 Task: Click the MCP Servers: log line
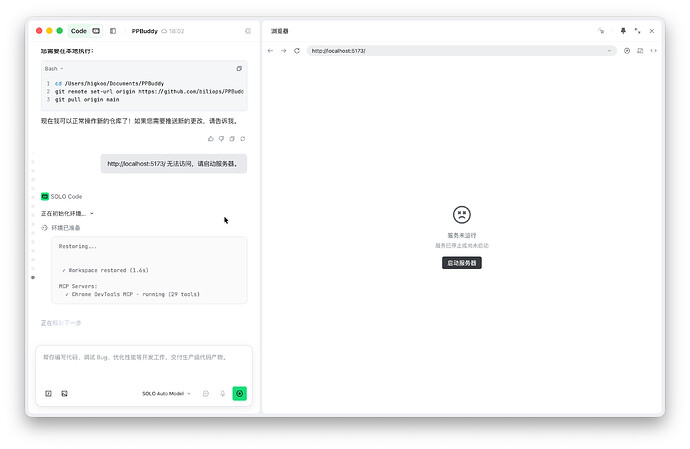pos(78,286)
